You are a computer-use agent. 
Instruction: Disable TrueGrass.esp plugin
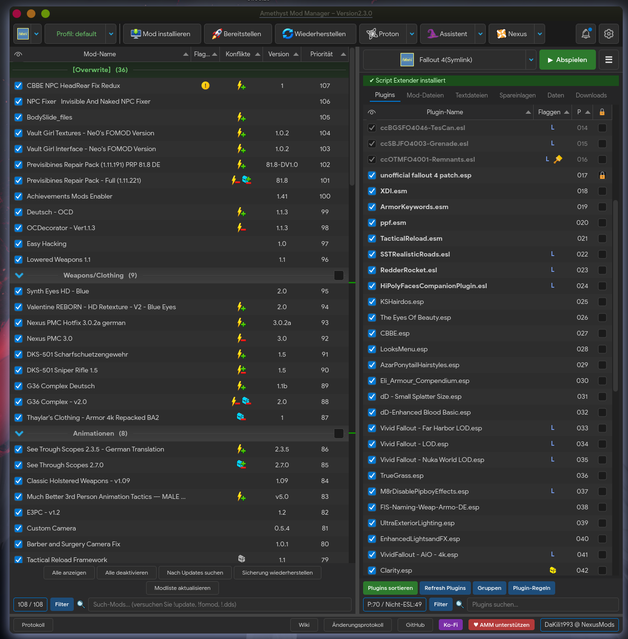372,476
